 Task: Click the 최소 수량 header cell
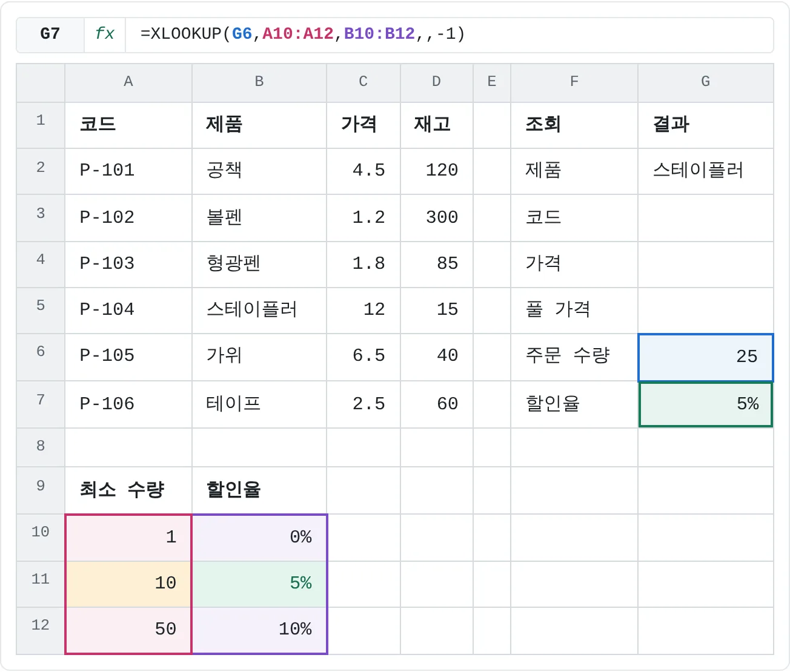pos(128,490)
